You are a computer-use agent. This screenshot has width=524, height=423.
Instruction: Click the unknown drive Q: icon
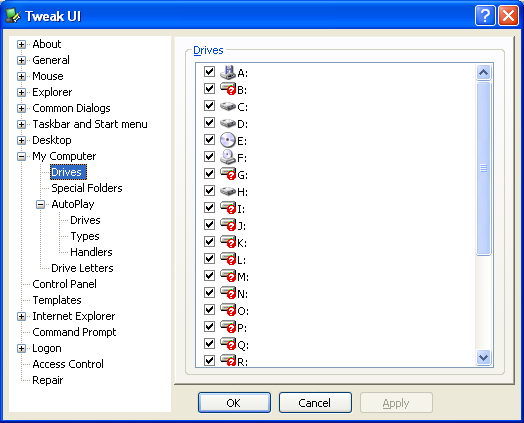point(228,344)
